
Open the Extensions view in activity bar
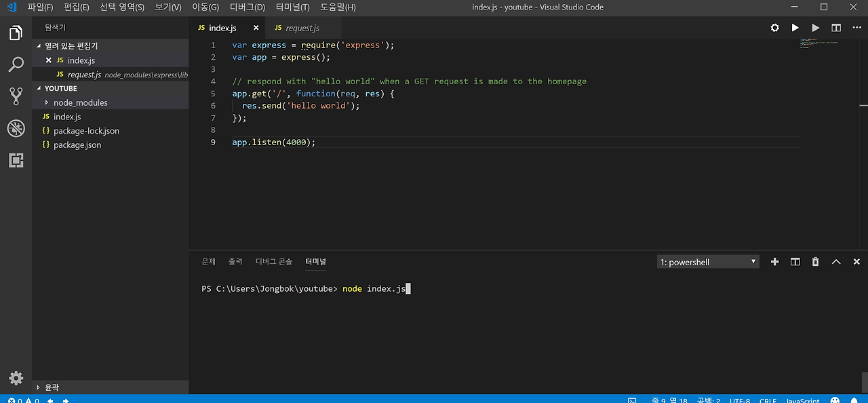tap(16, 160)
